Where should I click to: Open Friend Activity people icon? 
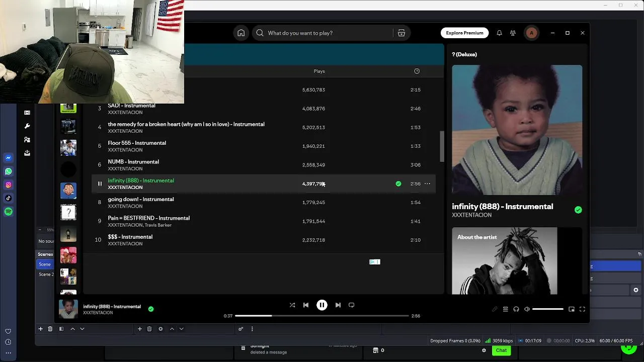click(x=513, y=33)
